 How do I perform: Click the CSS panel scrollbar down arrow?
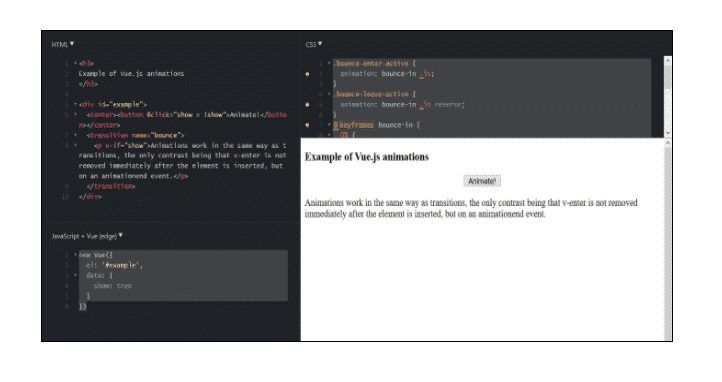[668, 133]
